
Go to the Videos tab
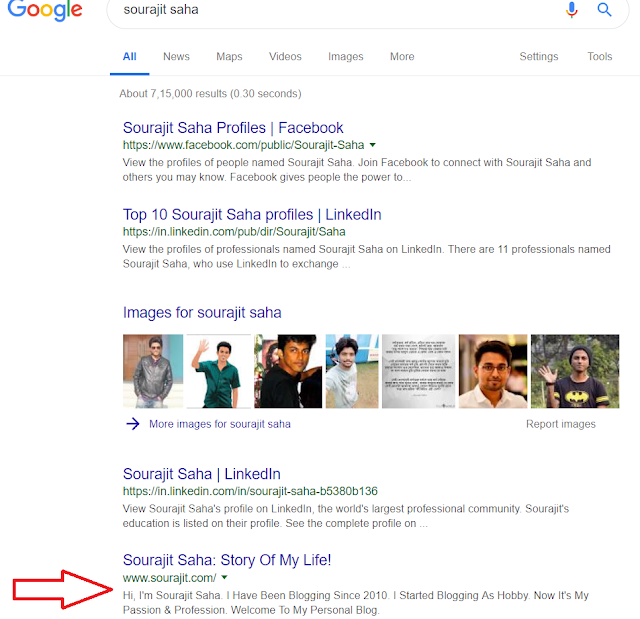[x=285, y=56]
